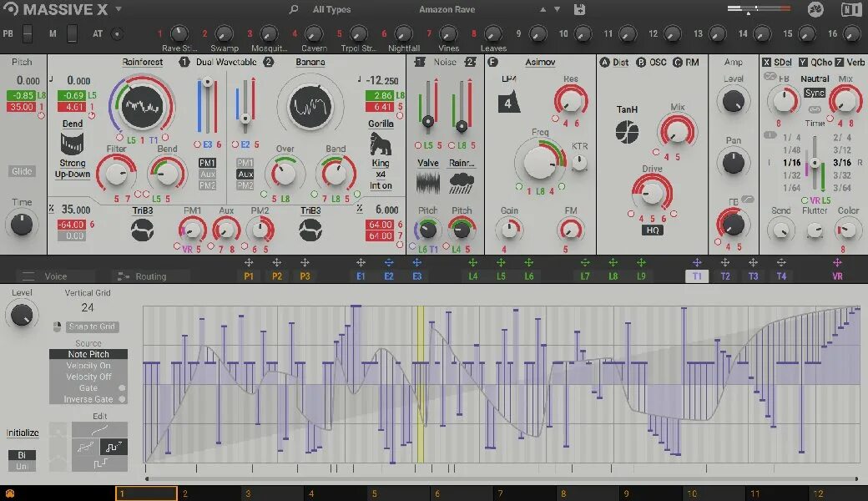Switch to the L4 modulator tab

point(472,276)
